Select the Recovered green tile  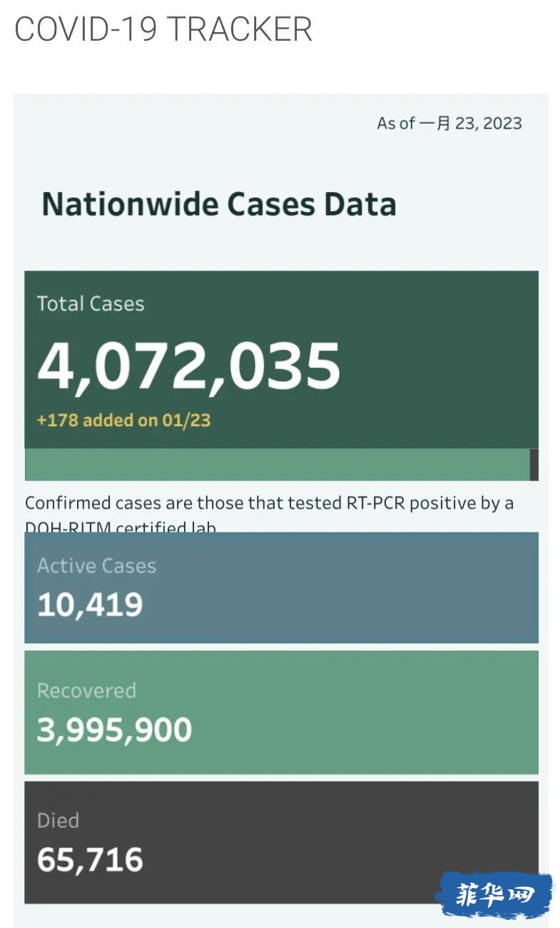click(281, 712)
